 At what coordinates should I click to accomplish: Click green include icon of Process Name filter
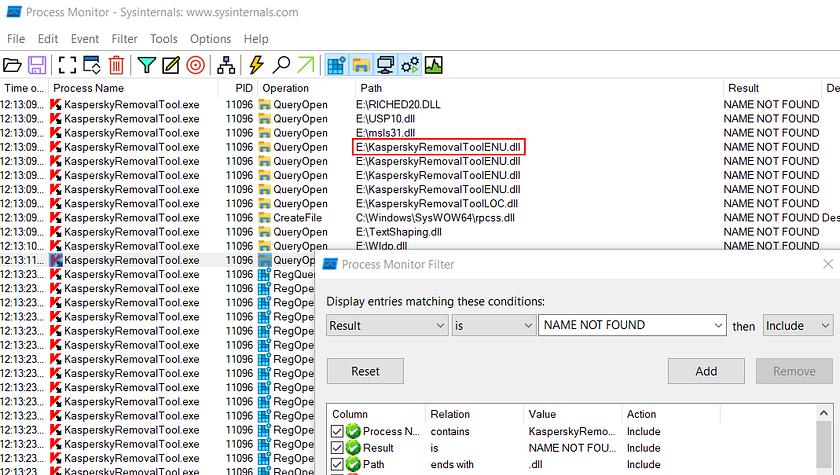tap(352, 431)
